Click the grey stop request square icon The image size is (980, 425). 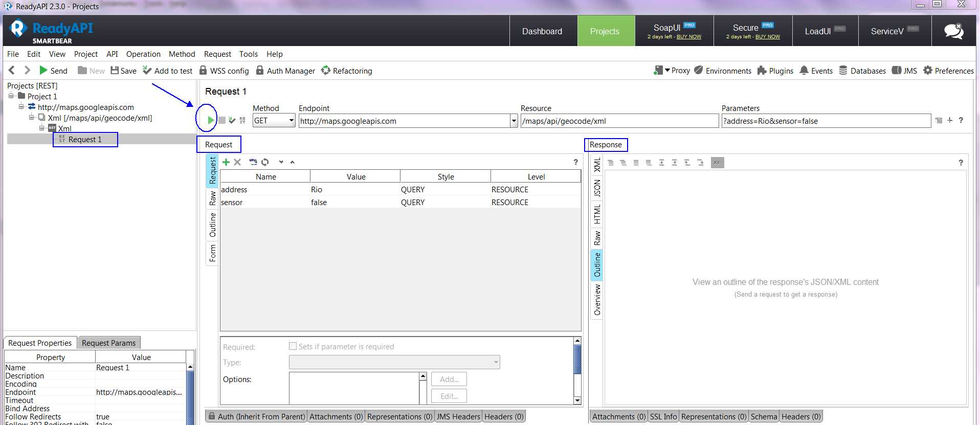coord(222,120)
